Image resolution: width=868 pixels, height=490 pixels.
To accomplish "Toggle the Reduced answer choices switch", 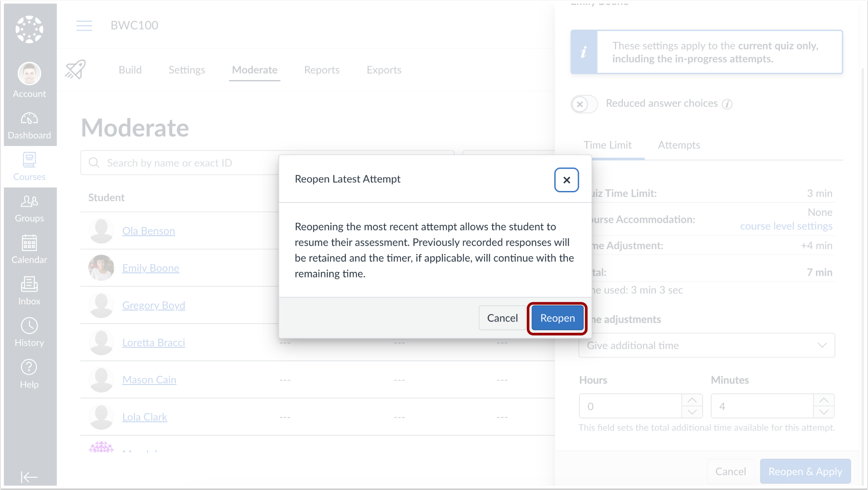I will [x=584, y=104].
